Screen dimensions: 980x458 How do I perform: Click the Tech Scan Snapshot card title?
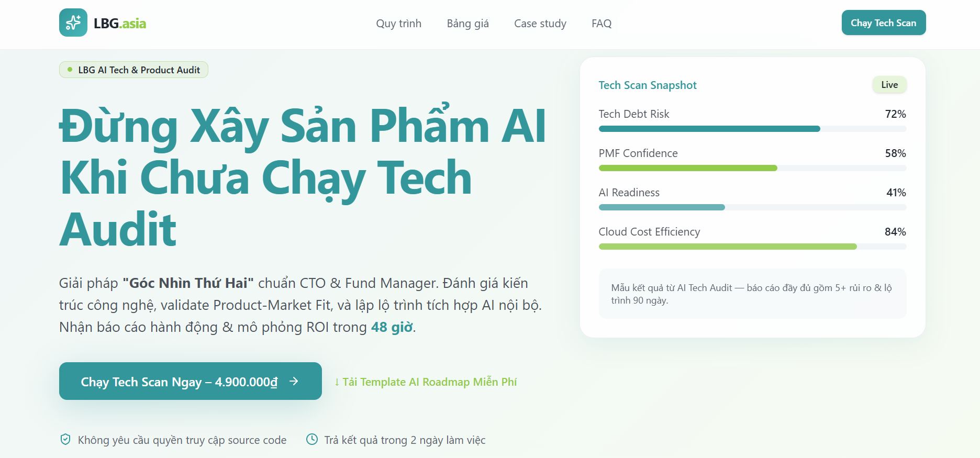coord(647,85)
